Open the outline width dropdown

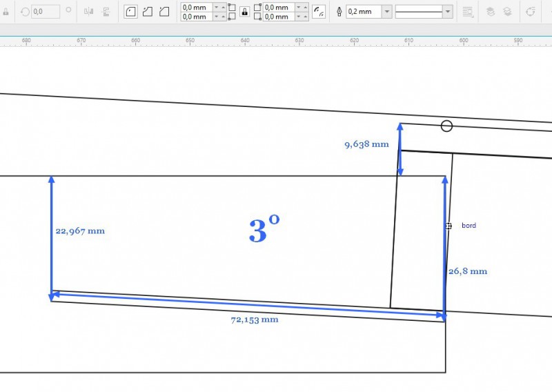click(386, 12)
